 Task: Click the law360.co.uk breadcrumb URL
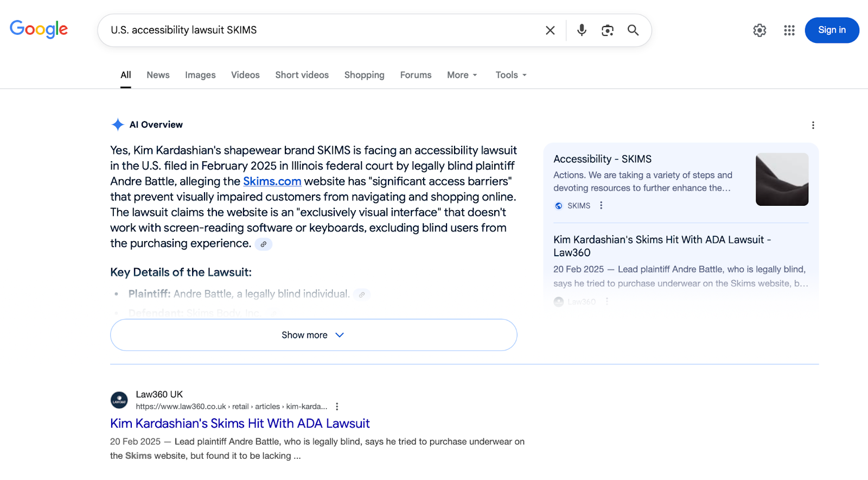(232, 407)
